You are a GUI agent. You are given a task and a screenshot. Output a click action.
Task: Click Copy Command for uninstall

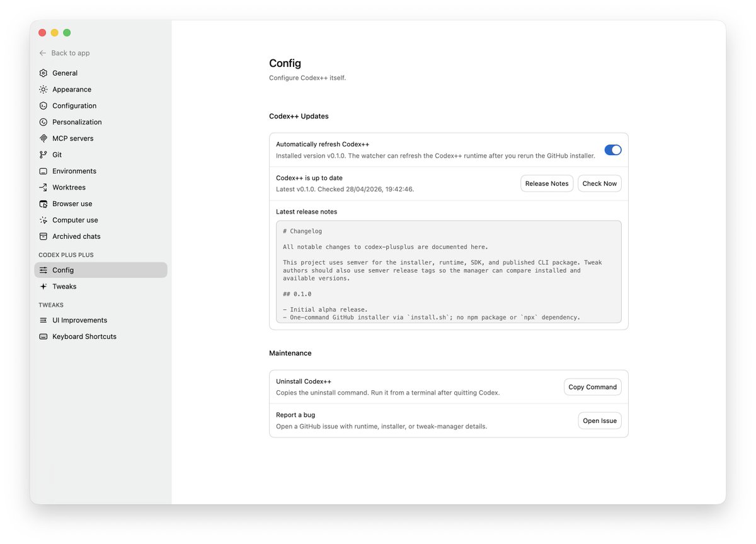pyautogui.click(x=592, y=387)
